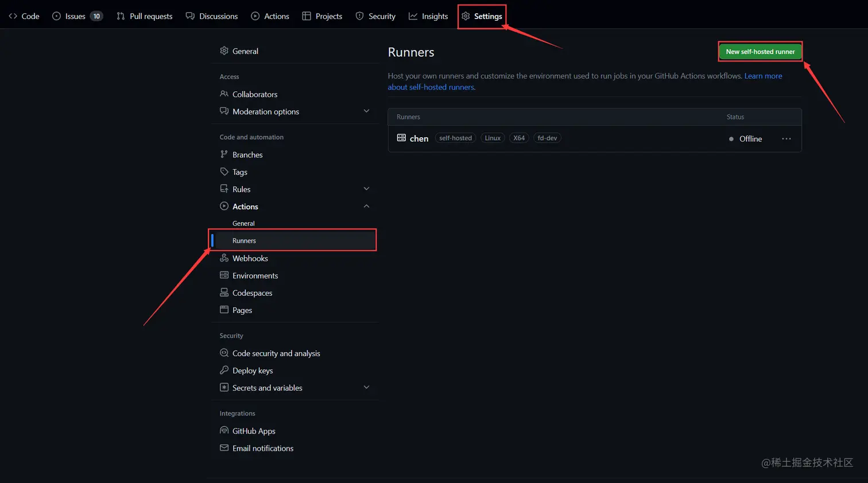This screenshot has width=868, height=483.
Task: Open Tags settings
Action: (x=240, y=172)
